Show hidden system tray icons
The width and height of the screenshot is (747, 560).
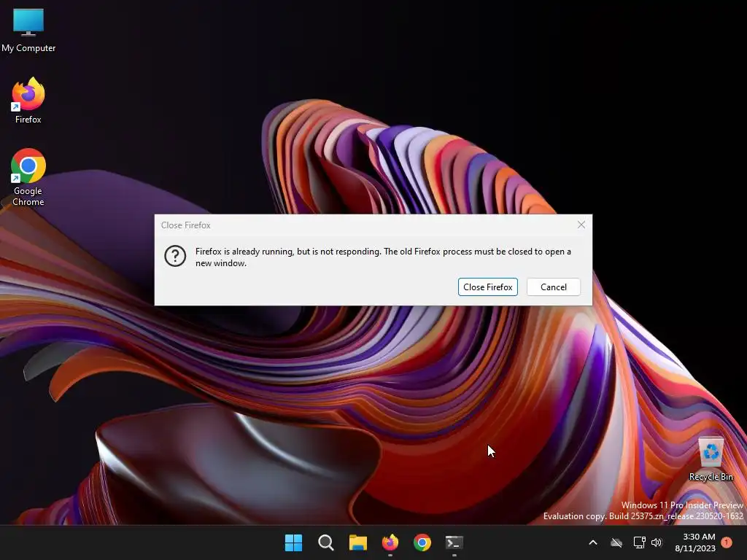pyautogui.click(x=593, y=542)
